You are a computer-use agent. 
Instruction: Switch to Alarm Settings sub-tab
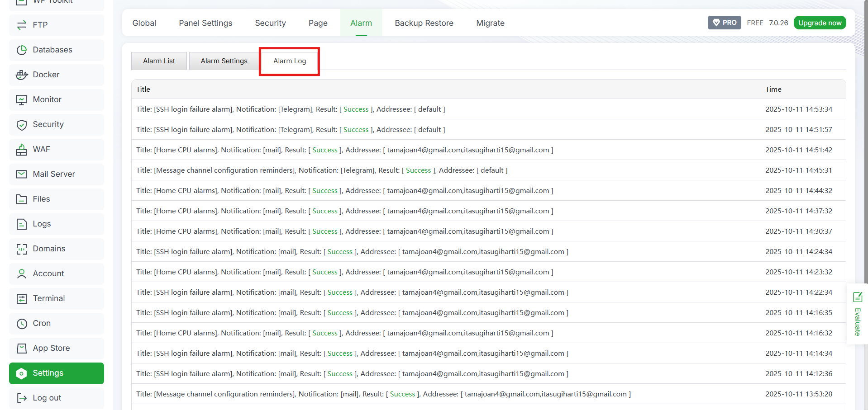224,61
